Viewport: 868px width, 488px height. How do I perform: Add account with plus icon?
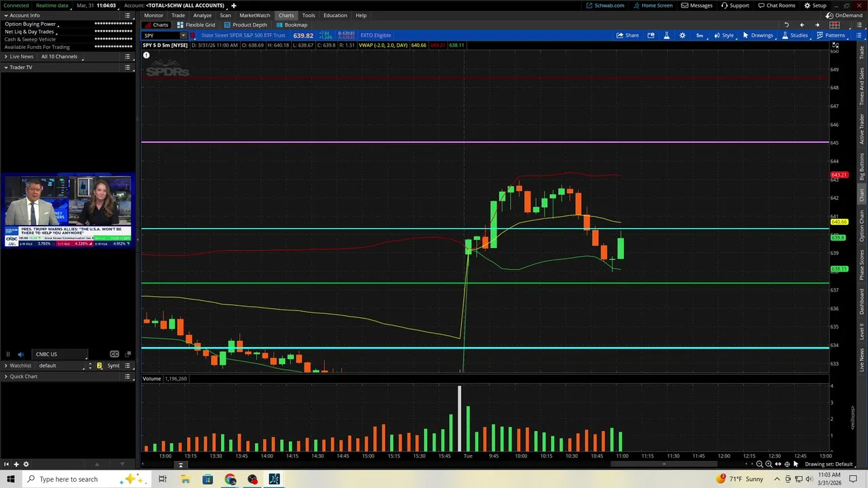[233, 5]
